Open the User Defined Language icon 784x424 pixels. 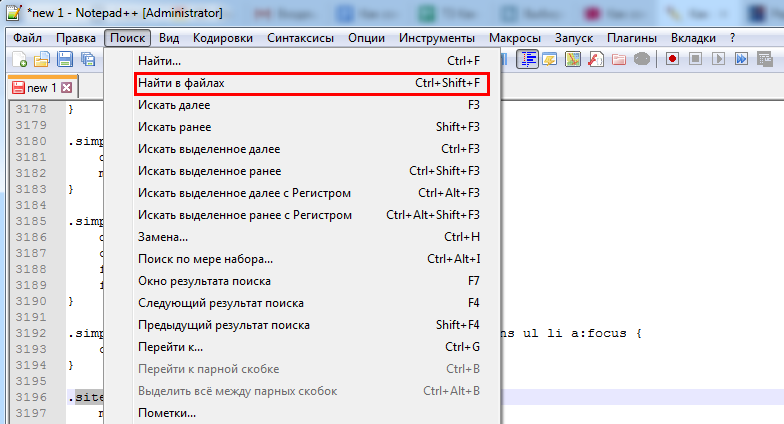pos(550,60)
